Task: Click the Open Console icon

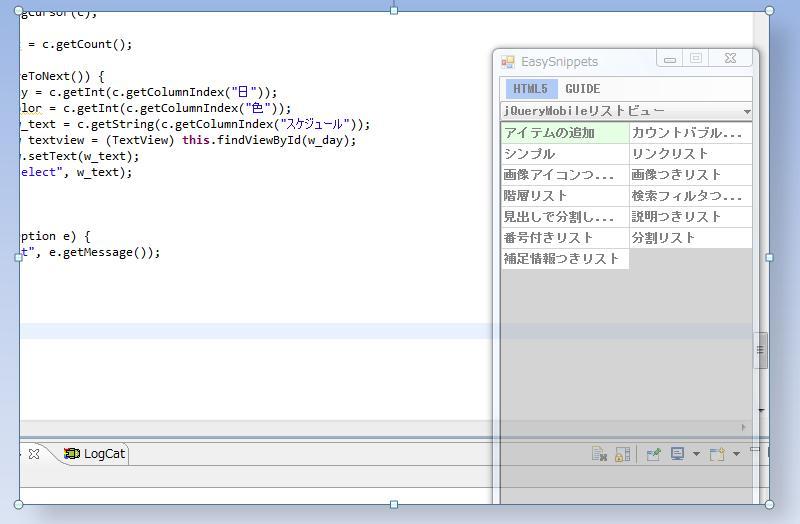Action: click(717, 454)
